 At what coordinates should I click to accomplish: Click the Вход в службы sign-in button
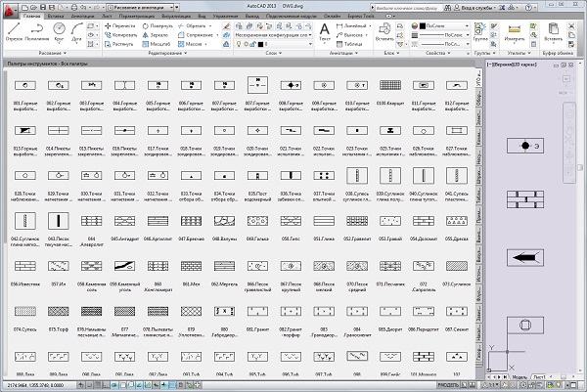click(x=474, y=7)
